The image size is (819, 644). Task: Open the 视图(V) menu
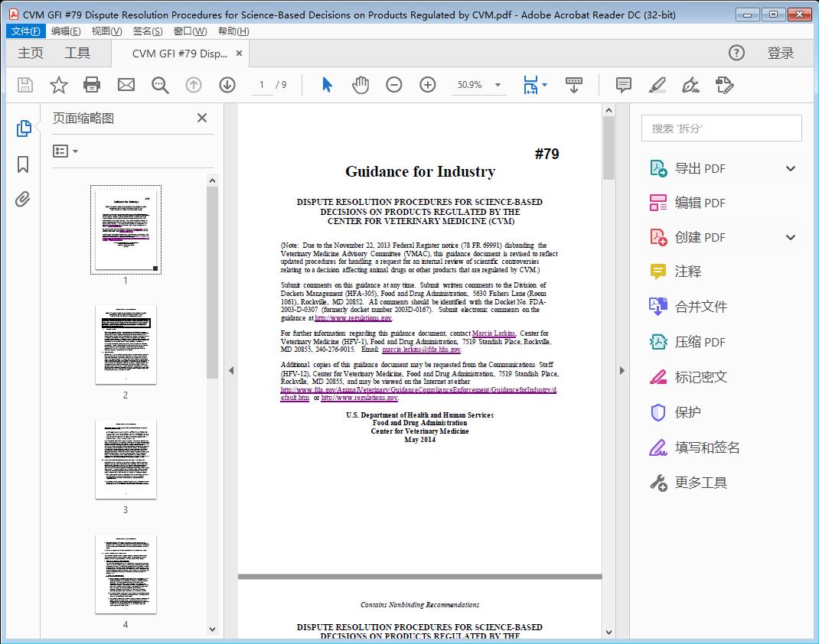106,31
